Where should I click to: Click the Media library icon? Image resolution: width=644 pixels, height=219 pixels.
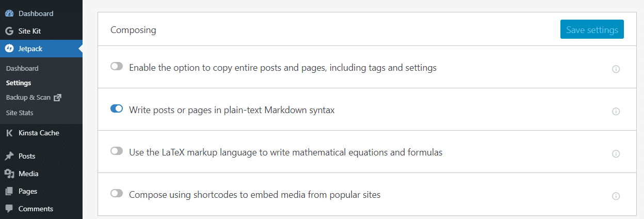click(x=9, y=174)
